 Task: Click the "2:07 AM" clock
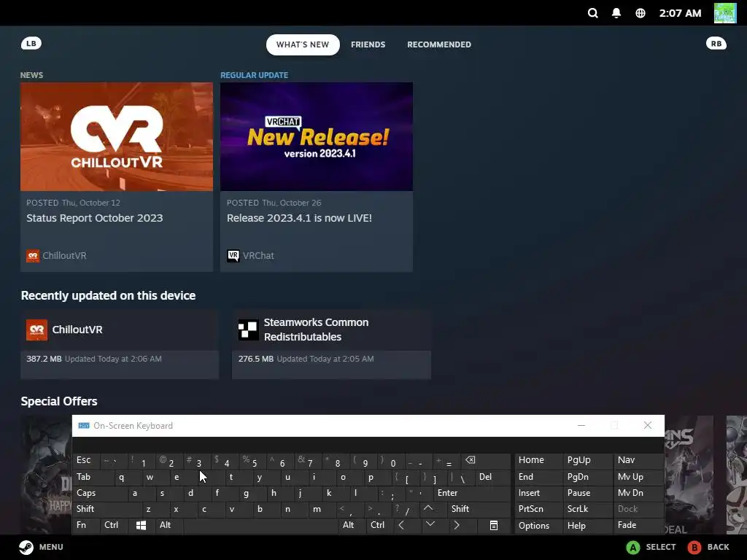pyautogui.click(x=680, y=13)
